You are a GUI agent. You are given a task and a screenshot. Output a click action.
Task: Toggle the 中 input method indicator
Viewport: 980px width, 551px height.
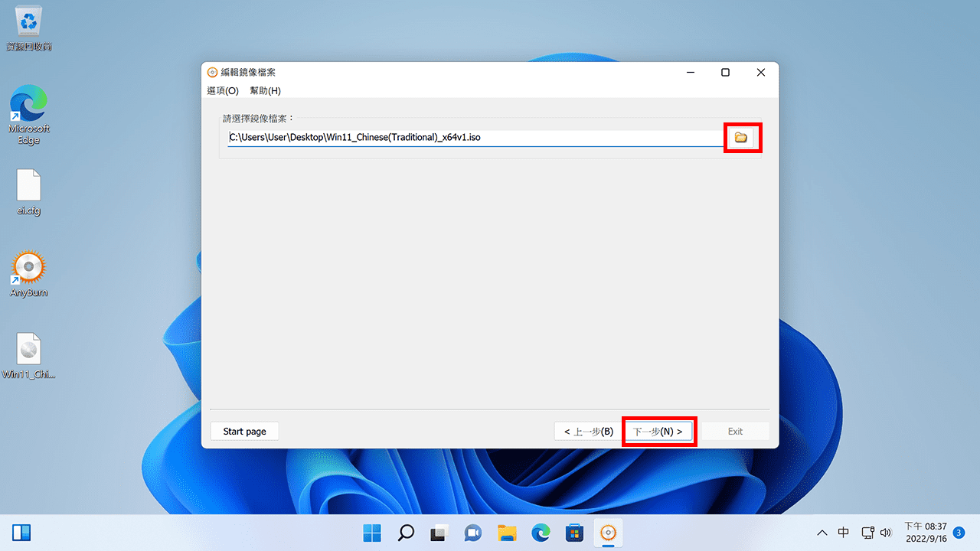tap(843, 533)
